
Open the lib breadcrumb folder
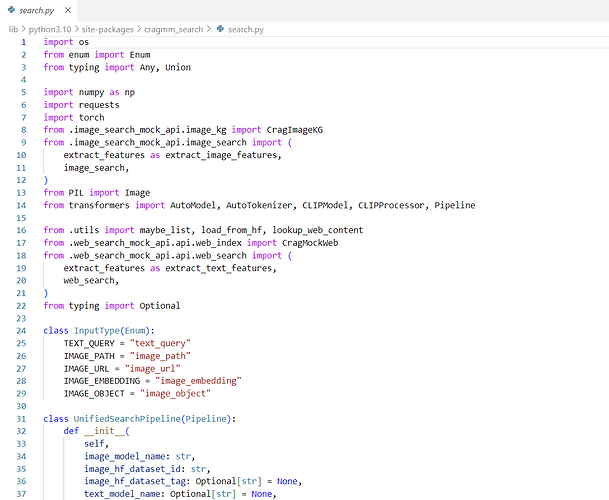click(x=13, y=30)
